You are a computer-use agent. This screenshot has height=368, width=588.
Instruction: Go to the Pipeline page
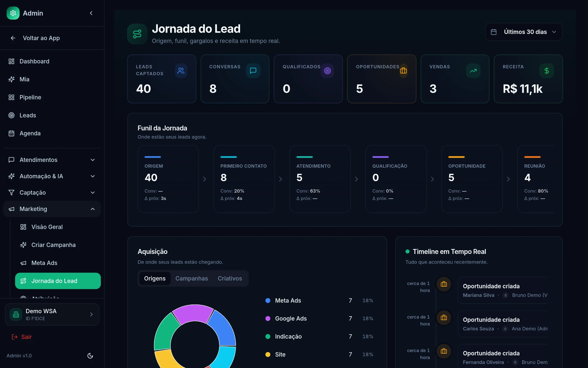pos(52,97)
